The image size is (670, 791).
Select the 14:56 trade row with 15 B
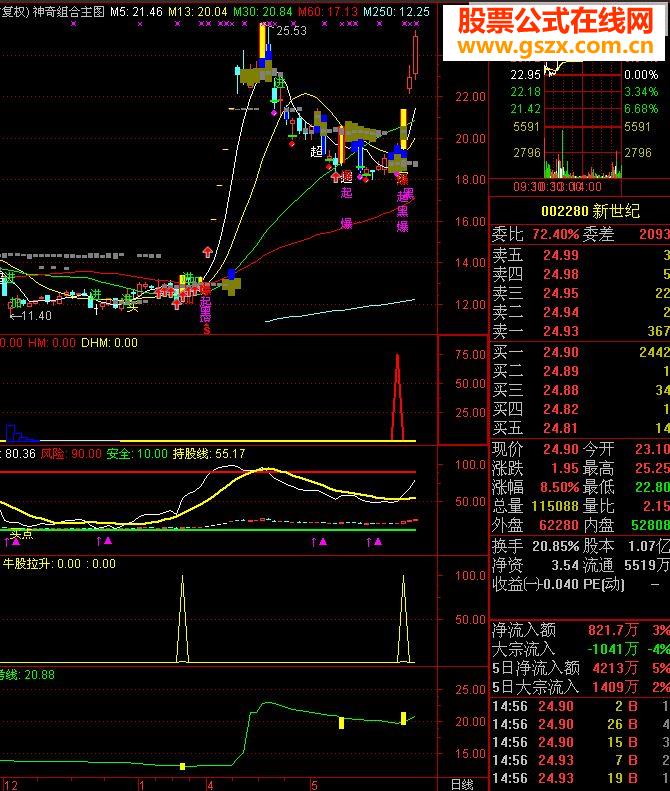(581, 742)
